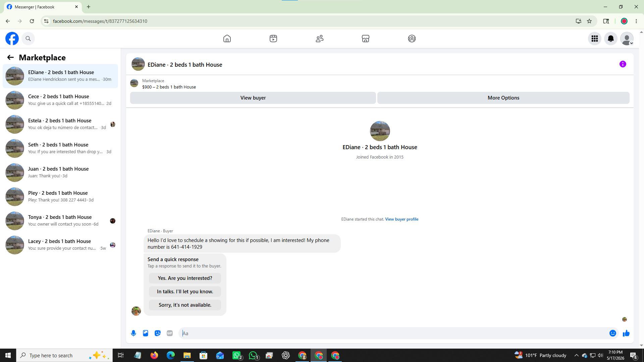This screenshot has height=362, width=644.
Task: Open the Juan conversation
Action: pyautogui.click(x=60, y=173)
